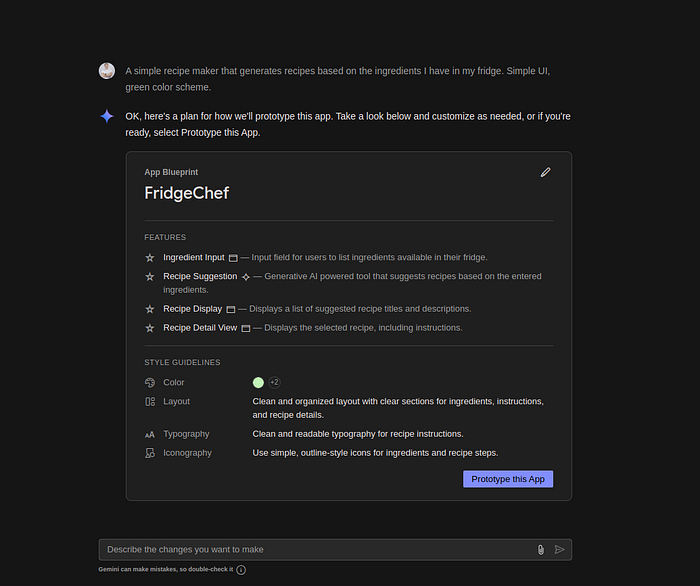Viewport: 700px width, 586px height.
Task: Click the star icon beside Recipe Display
Action: click(x=150, y=309)
